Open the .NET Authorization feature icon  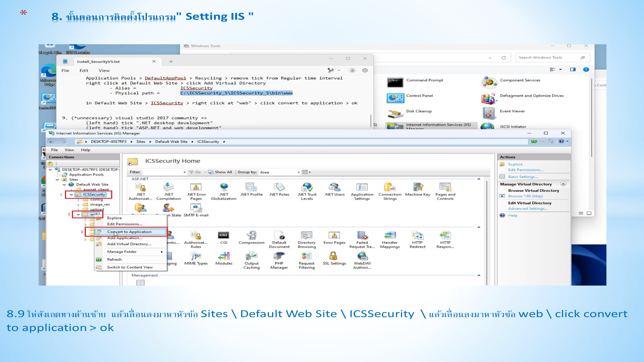point(141,191)
